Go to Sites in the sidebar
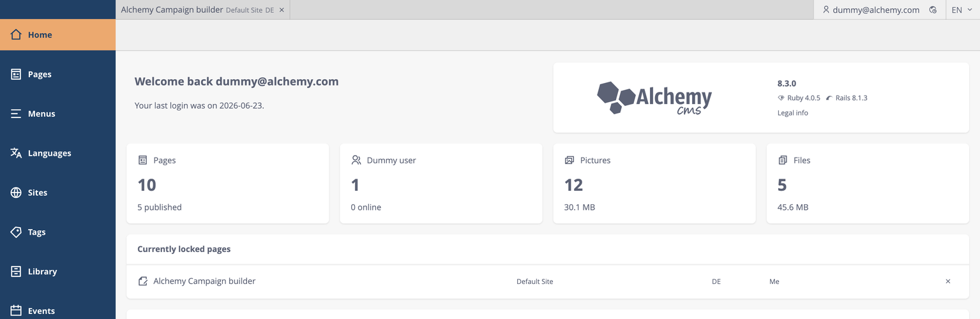 [57, 193]
